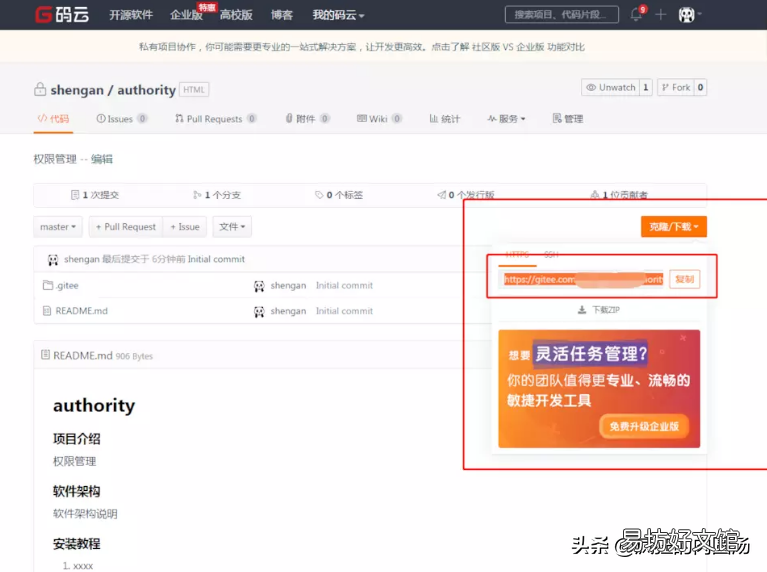This screenshot has width=767, height=572.
Task: Open 博客 in top navigation
Action: (282, 15)
